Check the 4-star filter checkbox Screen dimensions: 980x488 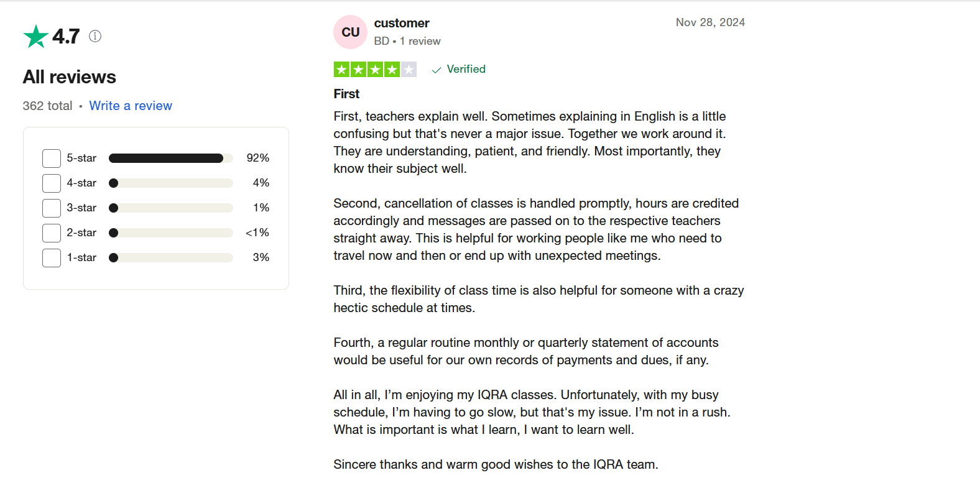[x=52, y=183]
